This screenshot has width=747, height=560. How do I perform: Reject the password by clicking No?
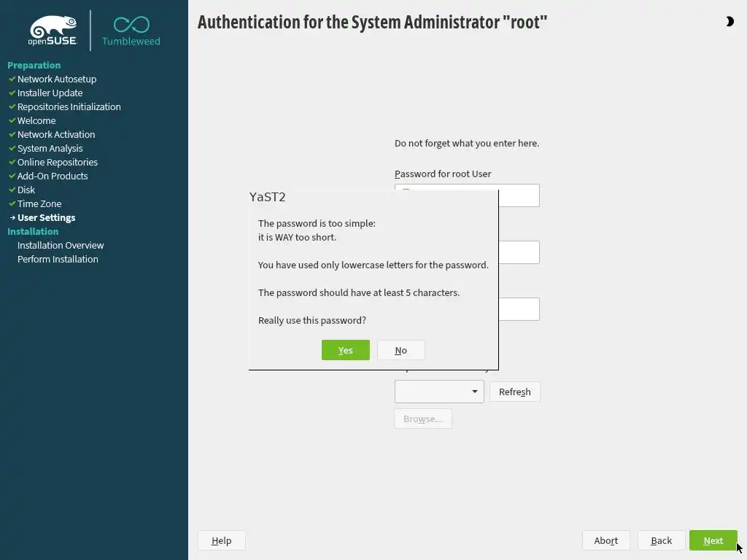point(400,350)
